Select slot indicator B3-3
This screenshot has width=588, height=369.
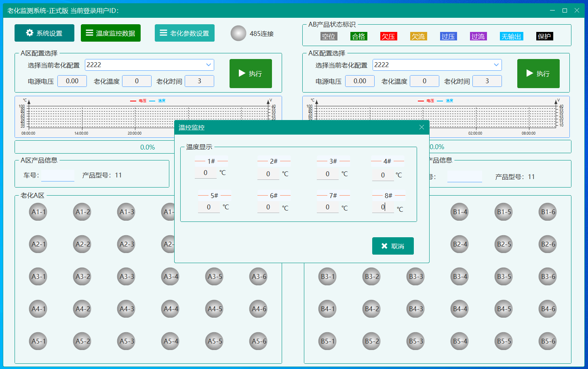(x=415, y=276)
